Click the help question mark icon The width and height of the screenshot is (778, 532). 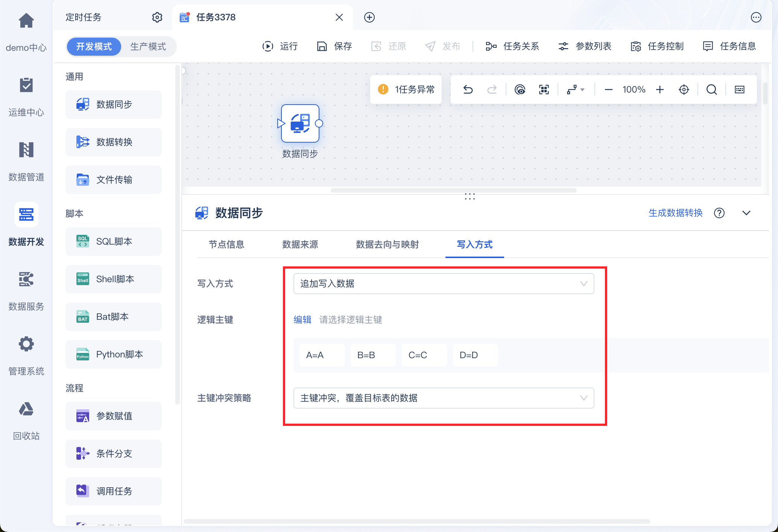click(719, 213)
